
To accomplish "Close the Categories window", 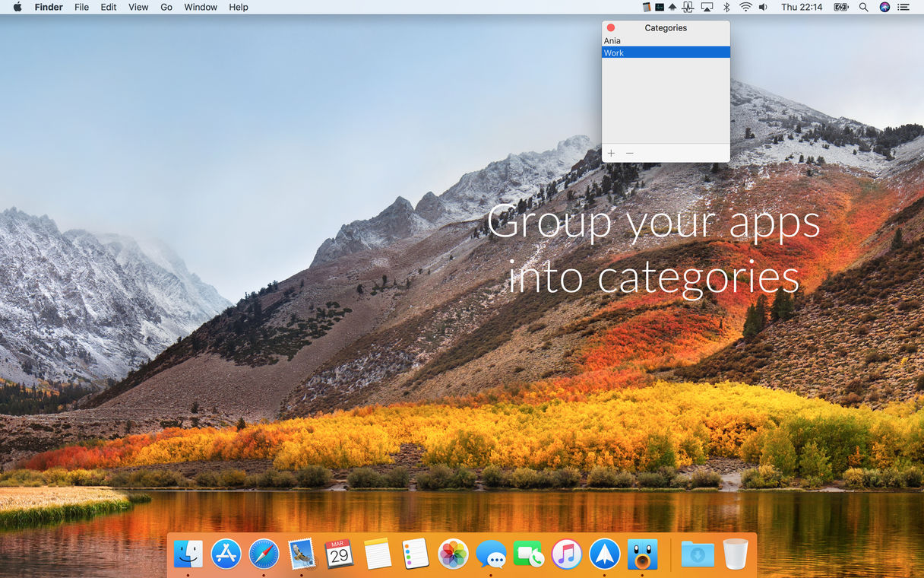I will [611, 28].
